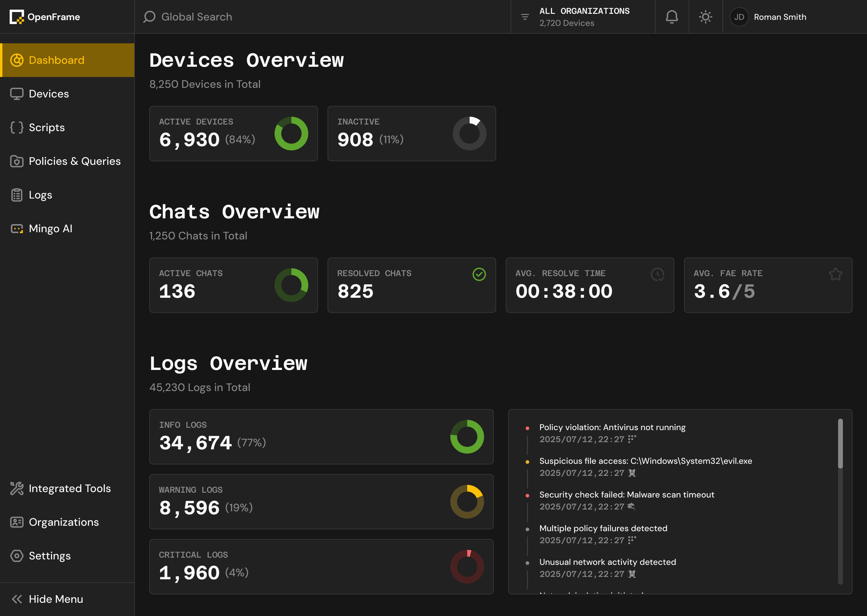The image size is (867, 616).
Task: Click the Organizations card icon
Action: click(x=17, y=522)
